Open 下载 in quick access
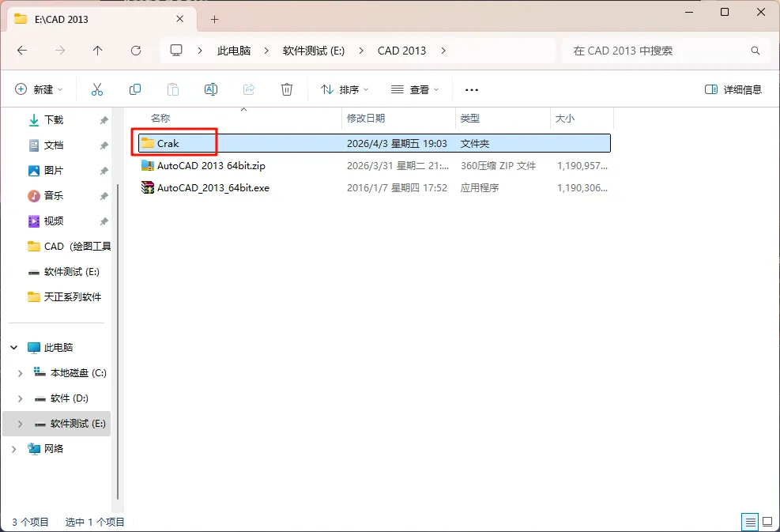Viewport: 780px width, 532px height. [53, 120]
